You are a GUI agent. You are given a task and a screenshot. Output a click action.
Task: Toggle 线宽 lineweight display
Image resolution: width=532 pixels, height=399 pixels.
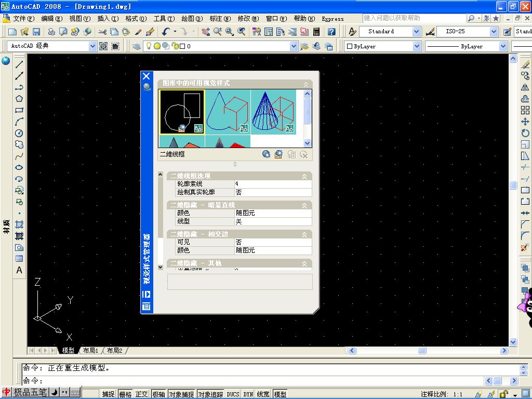(x=263, y=394)
